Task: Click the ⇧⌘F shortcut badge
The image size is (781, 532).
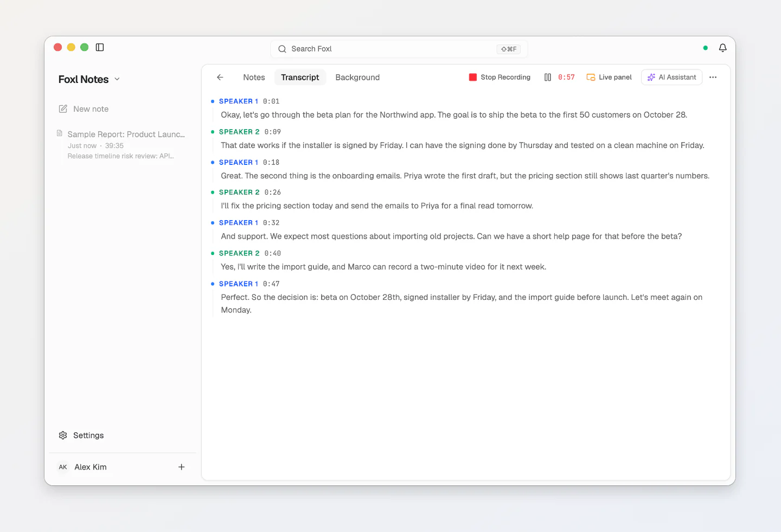Action: 508,49
